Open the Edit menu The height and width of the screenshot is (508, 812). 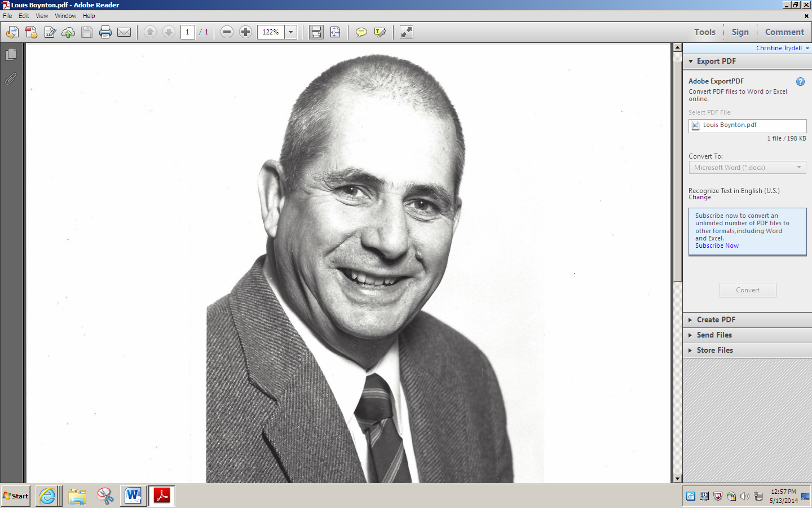tap(23, 15)
